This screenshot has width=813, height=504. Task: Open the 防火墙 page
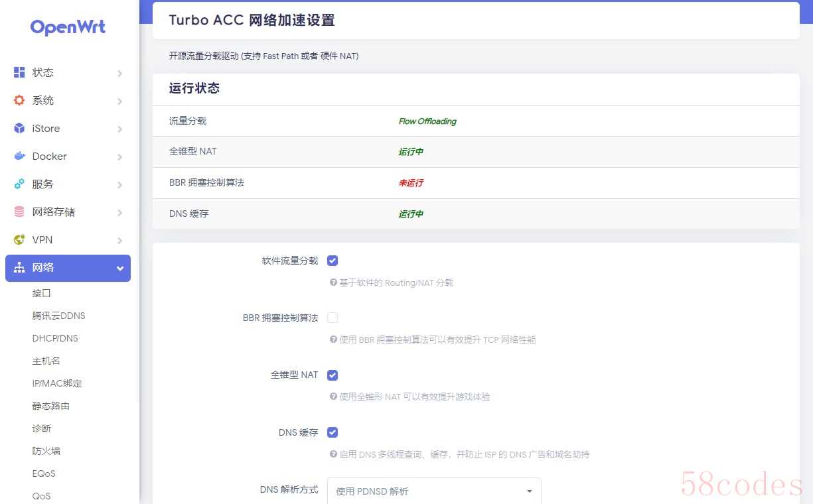point(46,451)
